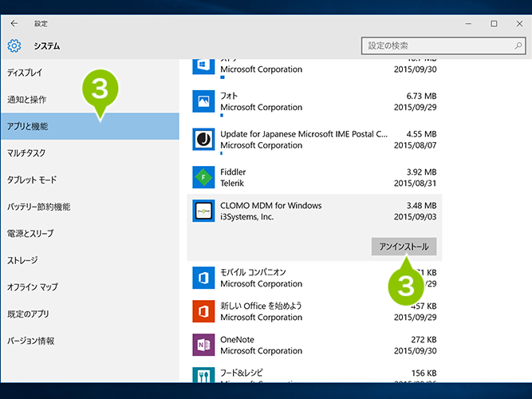Click the Store app icon
Screen dimensions: 532x399
coord(203,66)
